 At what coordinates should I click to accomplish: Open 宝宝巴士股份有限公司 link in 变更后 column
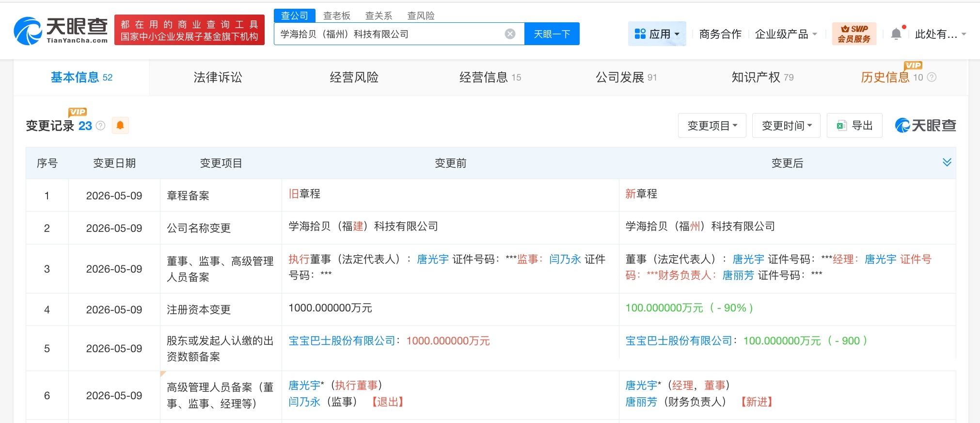point(679,341)
